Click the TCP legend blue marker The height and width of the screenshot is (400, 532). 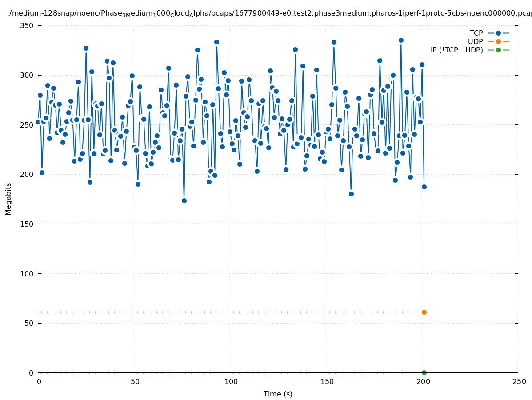coord(498,33)
